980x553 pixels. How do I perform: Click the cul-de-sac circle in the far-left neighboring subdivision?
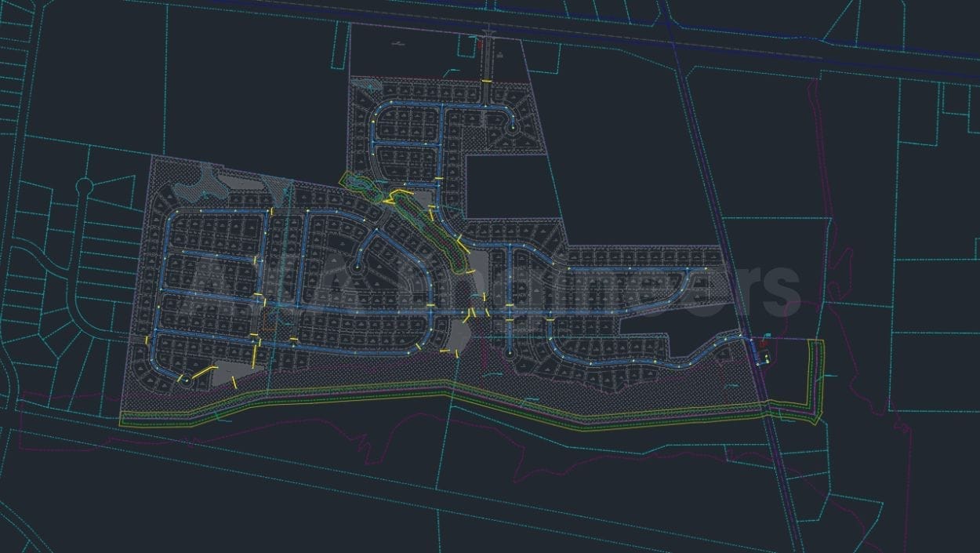(84, 186)
